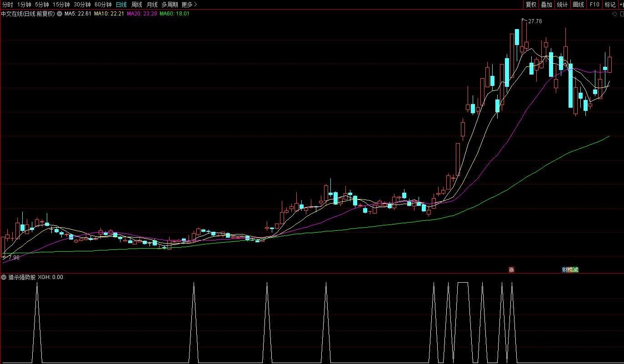Click the green 减 event marker
Viewport: 624px width, 364px height.
[x=576, y=270]
